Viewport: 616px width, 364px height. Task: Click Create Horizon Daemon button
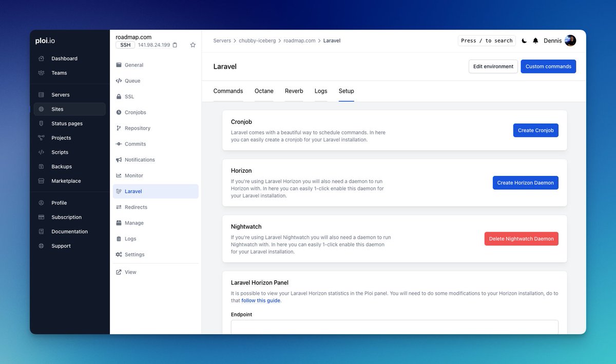coord(526,183)
